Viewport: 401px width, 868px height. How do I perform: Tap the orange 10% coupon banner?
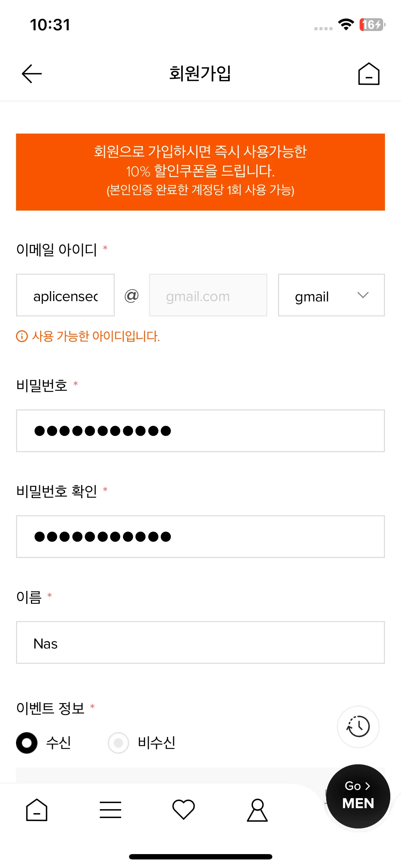(x=200, y=172)
